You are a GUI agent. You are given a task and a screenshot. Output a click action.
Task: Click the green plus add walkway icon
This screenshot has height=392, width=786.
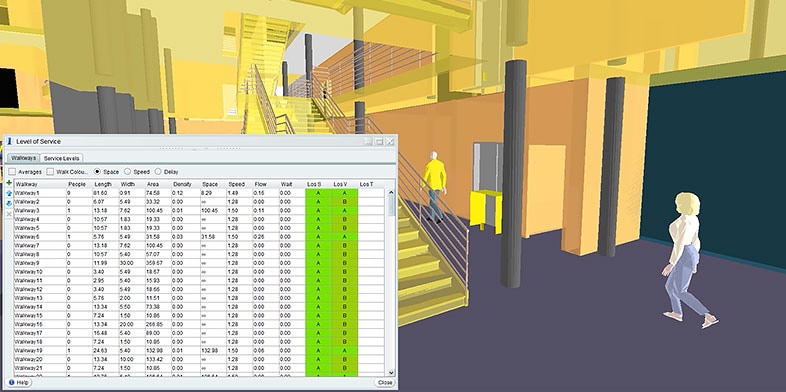9,183
